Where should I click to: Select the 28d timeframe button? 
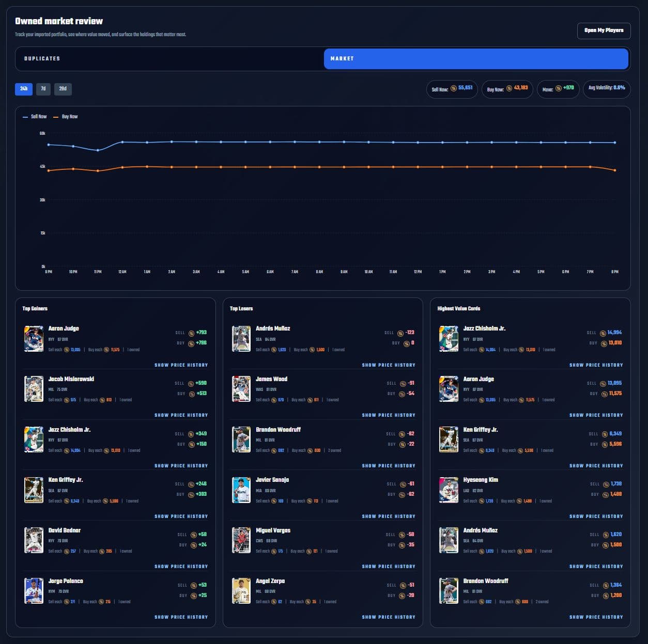63,89
